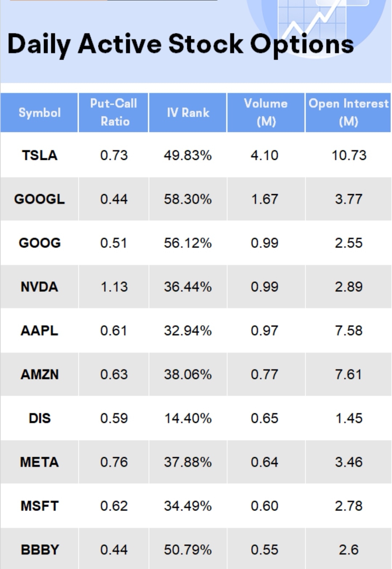
Task: Click the Volume (M) column header
Action: tap(266, 113)
